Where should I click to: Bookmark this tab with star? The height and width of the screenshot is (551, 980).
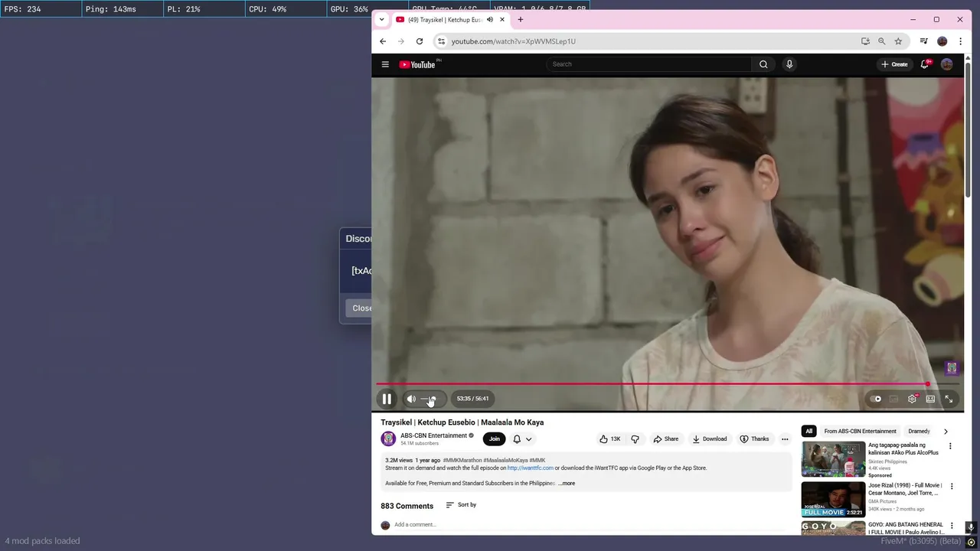pyautogui.click(x=898, y=41)
